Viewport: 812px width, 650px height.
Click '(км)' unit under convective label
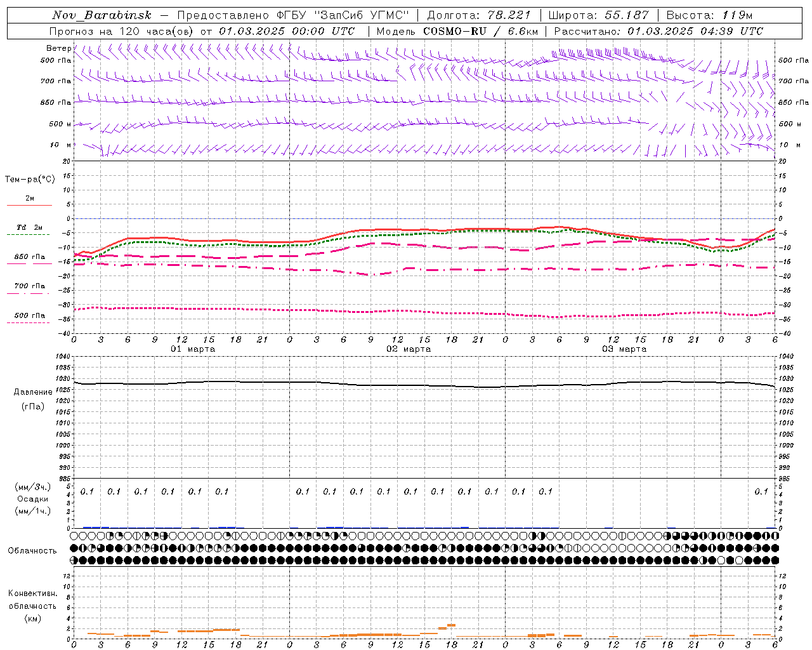[x=32, y=618]
